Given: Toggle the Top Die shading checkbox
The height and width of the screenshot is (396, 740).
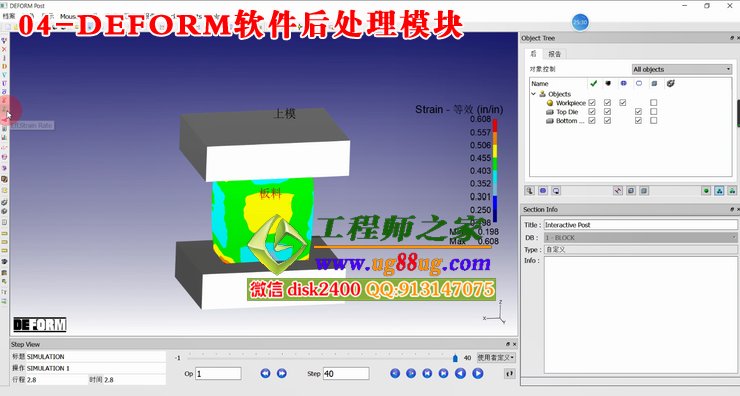Looking at the screenshot, I should (x=607, y=111).
